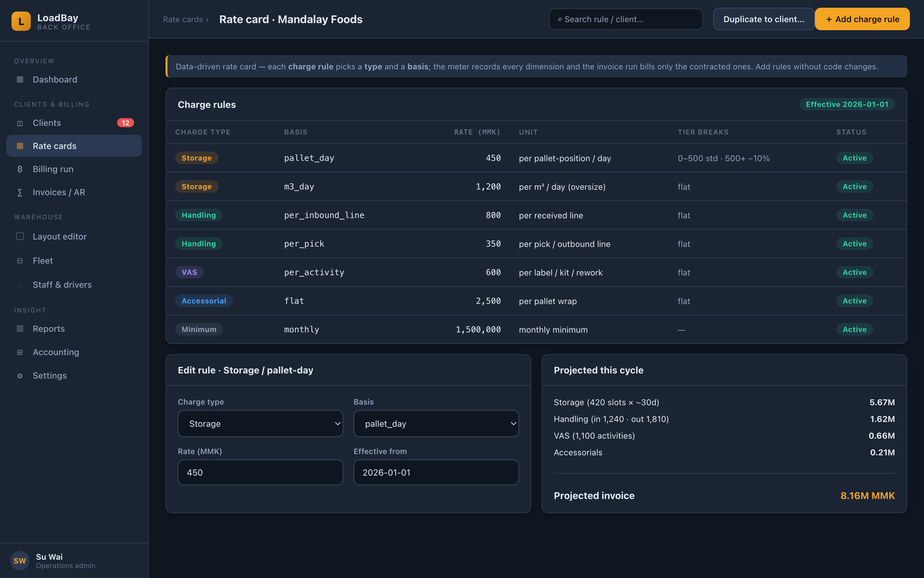Viewport: 924px width, 578px height.
Task: Click the Minimum charge type tag
Action: pyautogui.click(x=199, y=329)
